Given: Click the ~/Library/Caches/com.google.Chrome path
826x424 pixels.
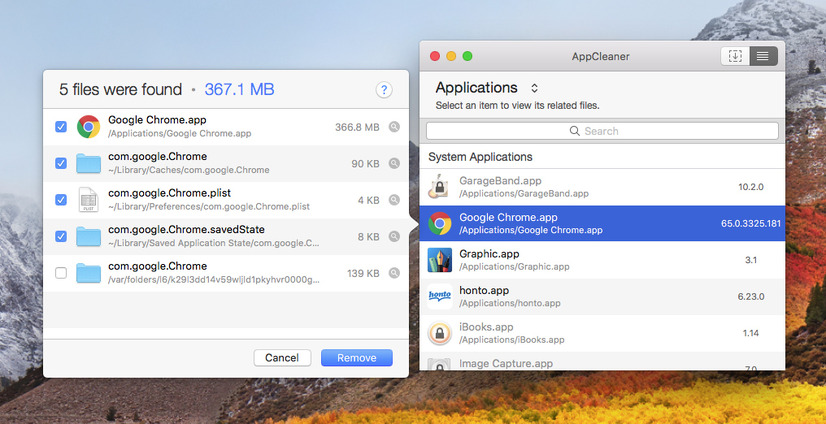Looking at the screenshot, I should click(x=189, y=170).
